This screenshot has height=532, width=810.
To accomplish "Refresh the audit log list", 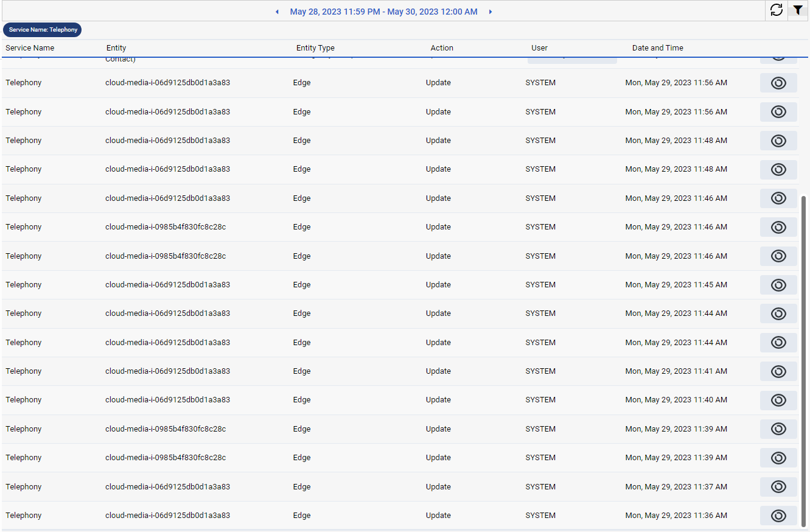I will (777, 10).
